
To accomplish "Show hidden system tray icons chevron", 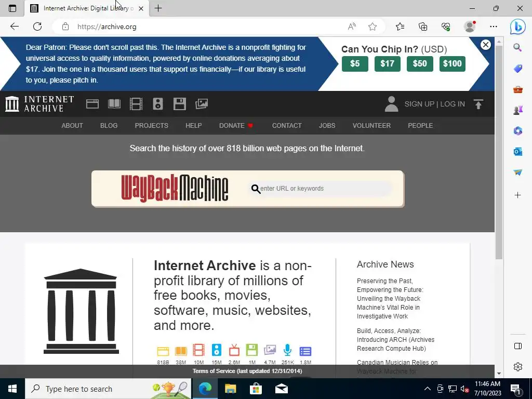I will pyautogui.click(x=428, y=389).
